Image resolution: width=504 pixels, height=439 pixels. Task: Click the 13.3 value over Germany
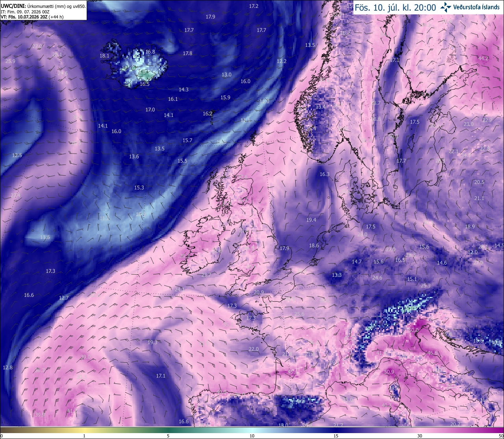click(x=337, y=275)
